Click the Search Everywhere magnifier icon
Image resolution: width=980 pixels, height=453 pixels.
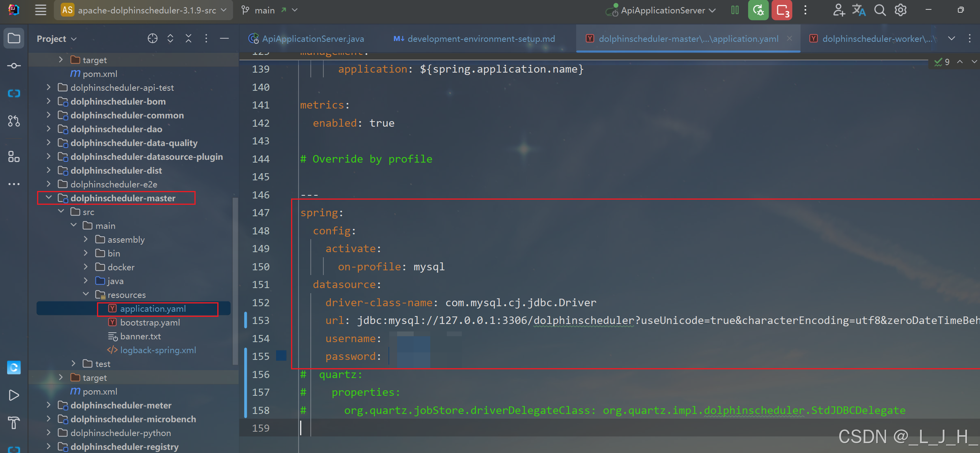pyautogui.click(x=879, y=10)
